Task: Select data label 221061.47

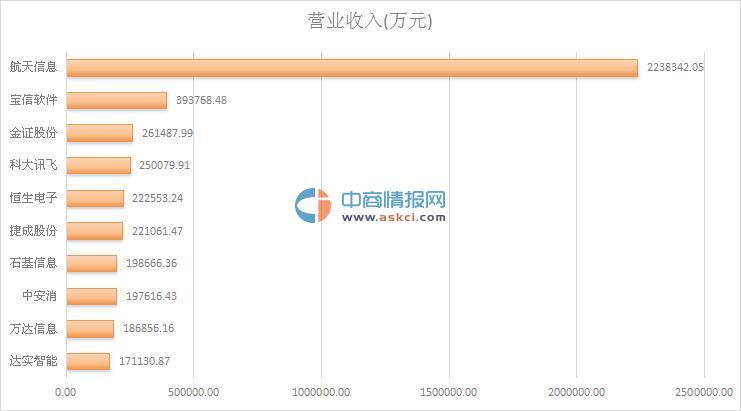Action: tap(157, 231)
